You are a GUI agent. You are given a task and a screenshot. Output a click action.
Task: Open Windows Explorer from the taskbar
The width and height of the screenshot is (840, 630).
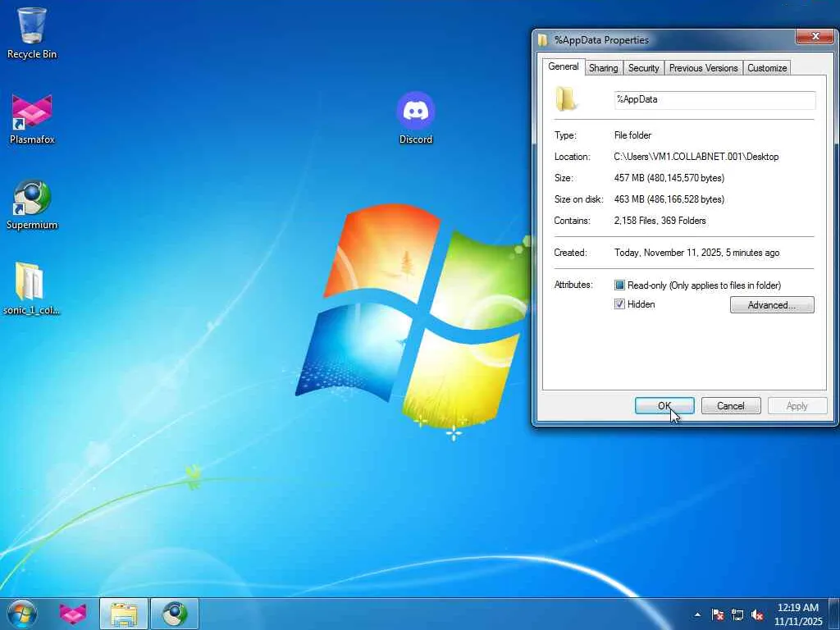coord(124,614)
